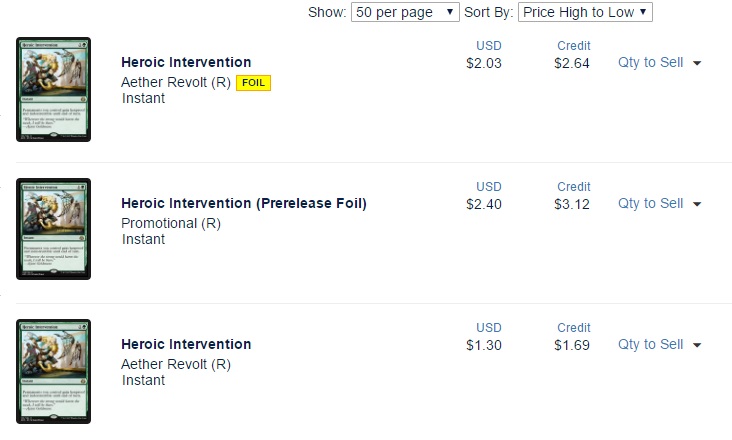Open the Heroic Intervention title beside the FOIL badge
Screen dimensions: 732x440
(186, 63)
